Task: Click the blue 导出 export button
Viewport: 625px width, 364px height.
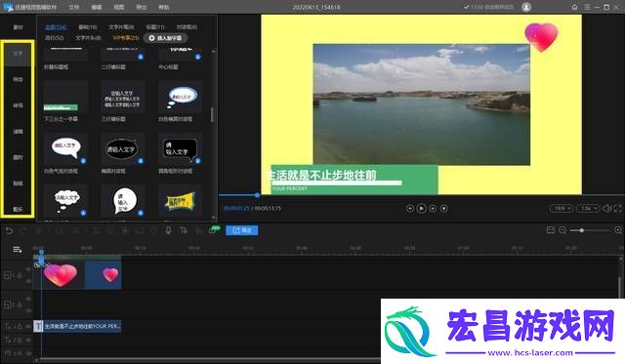Action: [x=242, y=230]
